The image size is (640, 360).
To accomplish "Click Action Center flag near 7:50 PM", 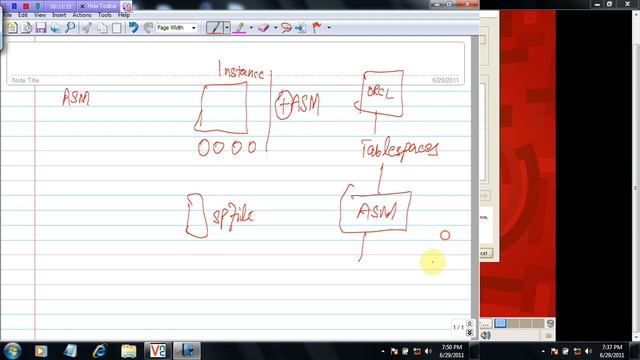I will [x=394, y=351].
